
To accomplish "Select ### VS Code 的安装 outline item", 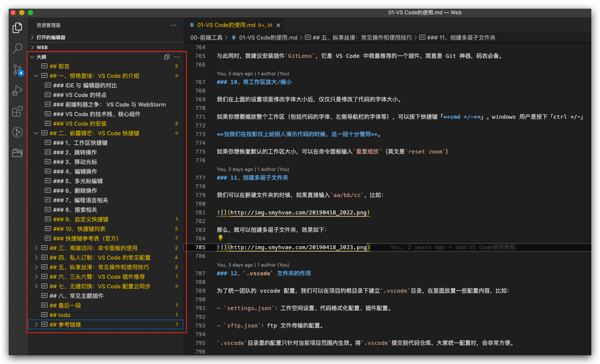I will point(105,124).
